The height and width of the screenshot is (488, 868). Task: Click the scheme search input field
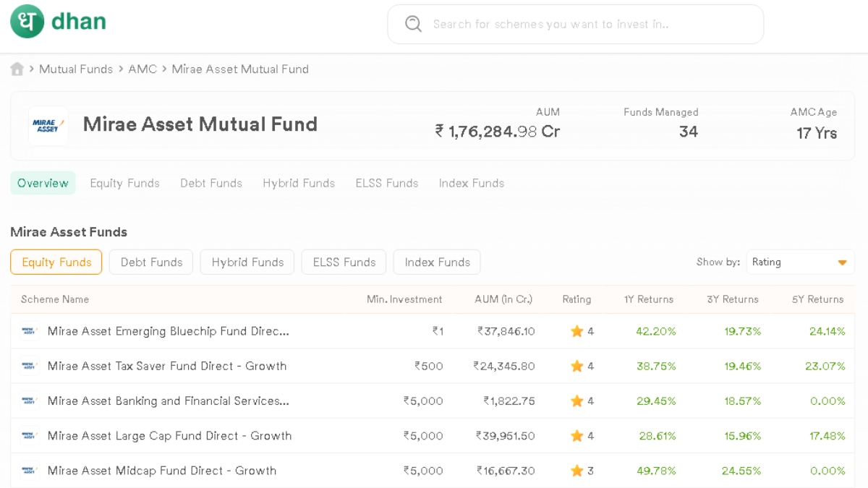pos(586,24)
